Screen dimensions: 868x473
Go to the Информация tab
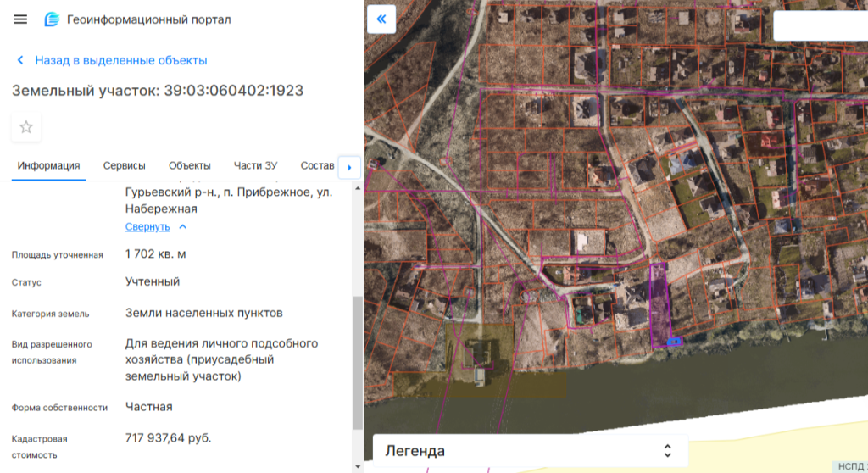coord(49,166)
